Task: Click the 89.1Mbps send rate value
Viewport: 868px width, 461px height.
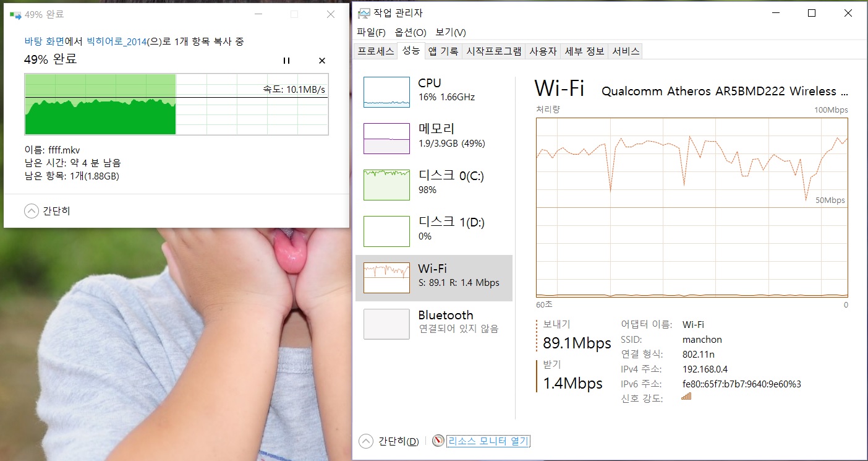Action: pos(577,343)
